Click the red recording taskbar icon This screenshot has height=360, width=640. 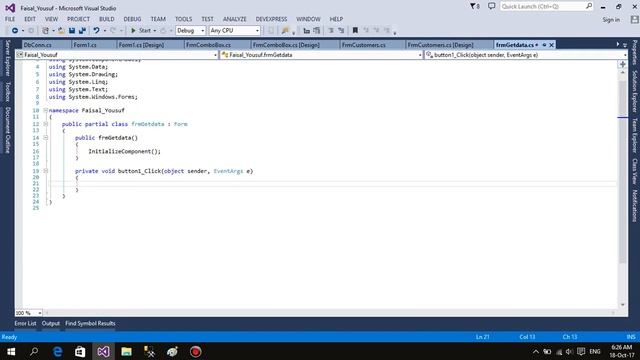tap(196, 351)
